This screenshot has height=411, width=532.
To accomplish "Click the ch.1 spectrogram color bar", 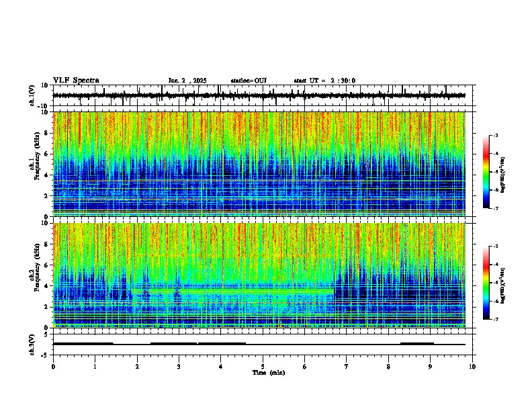I will 486,172.
